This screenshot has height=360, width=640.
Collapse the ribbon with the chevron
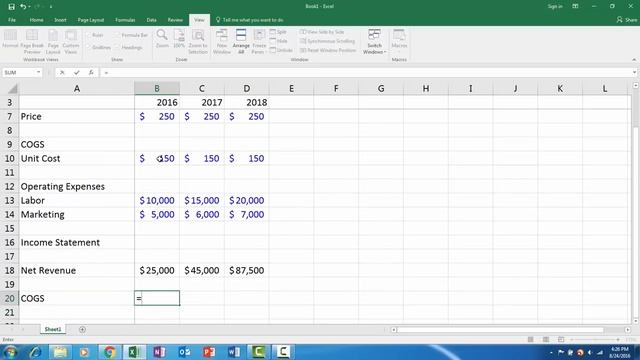634,60
